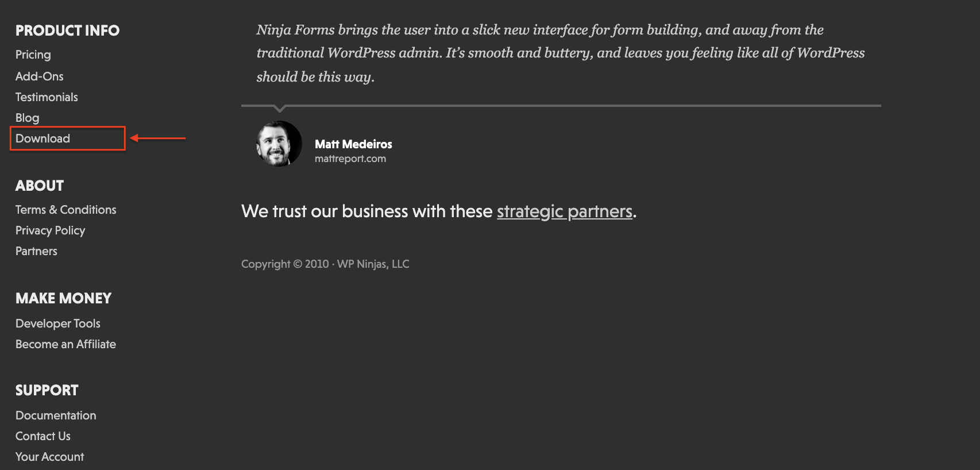This screenshot has width=980, height=470.
Task: View the Privacy Policy link
Action: (51, 230)
